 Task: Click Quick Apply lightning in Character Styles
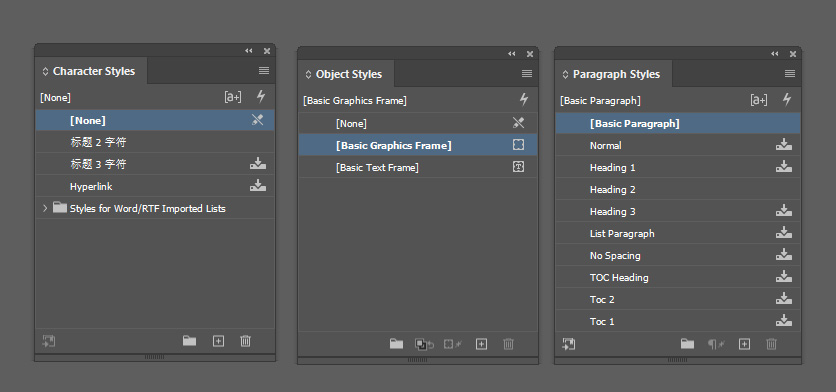pos(261,97)
